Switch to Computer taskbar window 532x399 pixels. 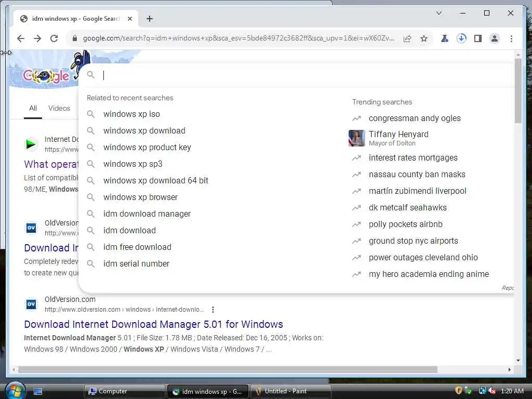[x=124, y=391]
